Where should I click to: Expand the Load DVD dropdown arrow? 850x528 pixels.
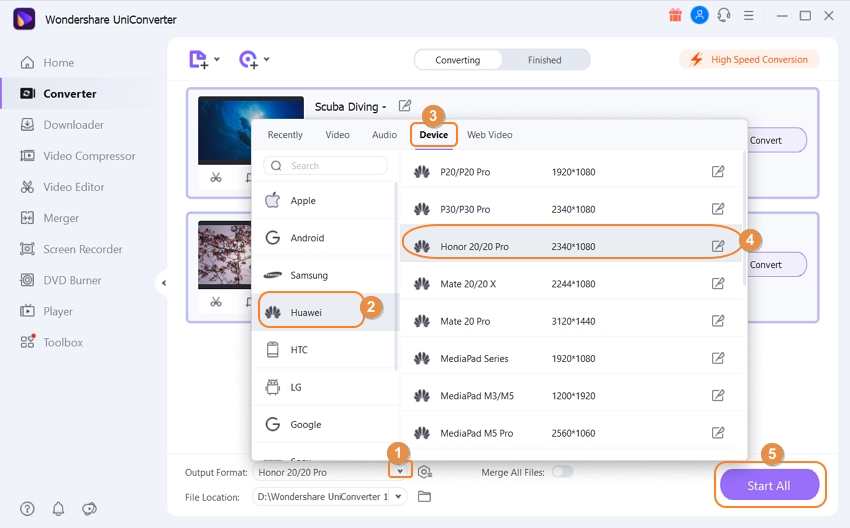pos(267,59)
